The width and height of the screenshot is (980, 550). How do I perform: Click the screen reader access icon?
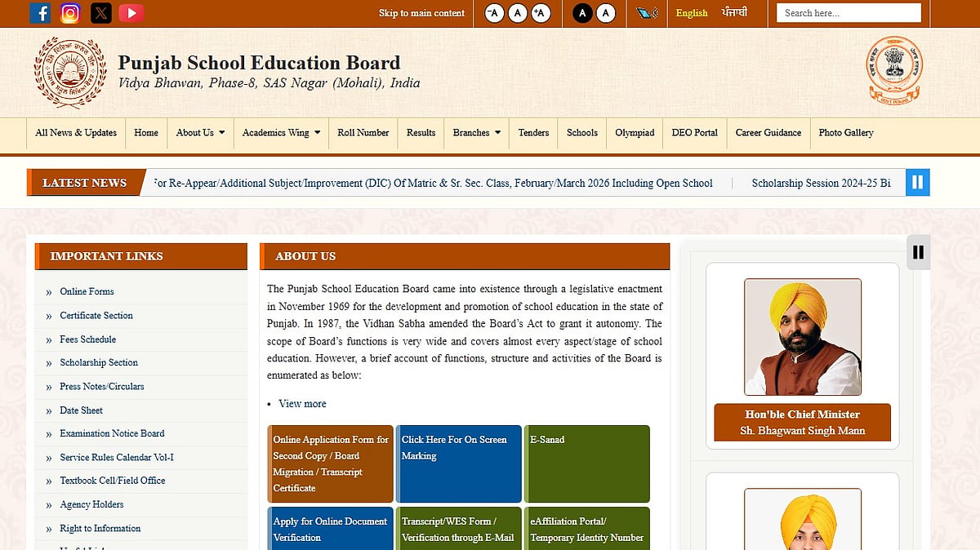pos(648,13)
